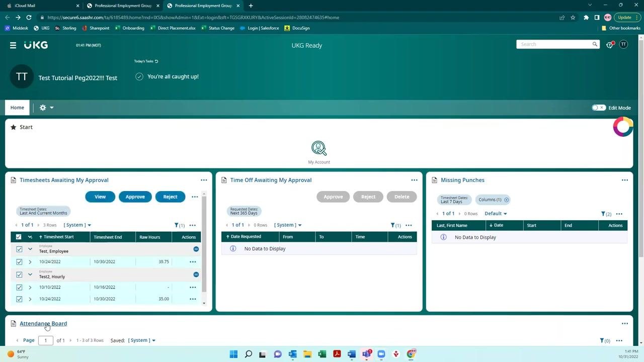Click the notifications help icon with red badge

click(610, 45)
